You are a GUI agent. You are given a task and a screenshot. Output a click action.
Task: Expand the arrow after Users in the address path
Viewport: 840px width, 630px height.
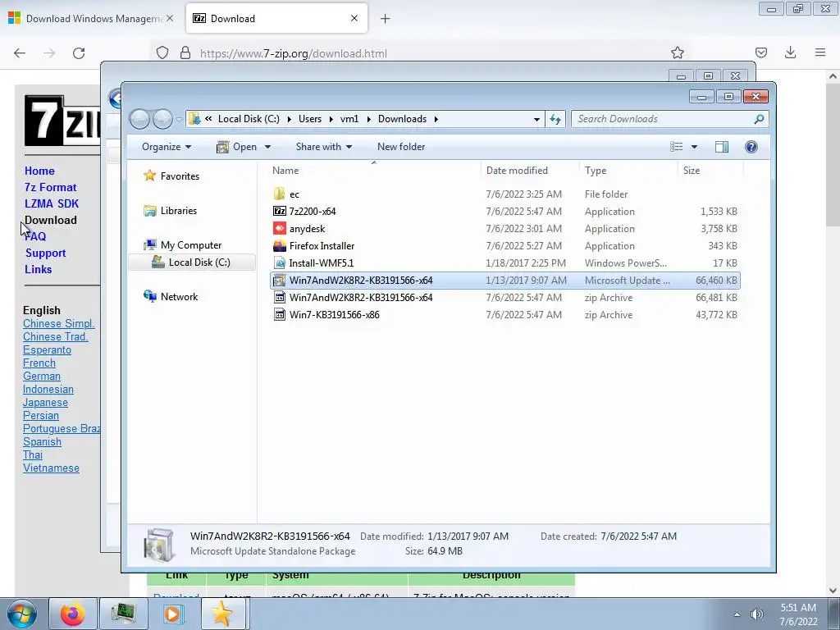pos(331,119)
